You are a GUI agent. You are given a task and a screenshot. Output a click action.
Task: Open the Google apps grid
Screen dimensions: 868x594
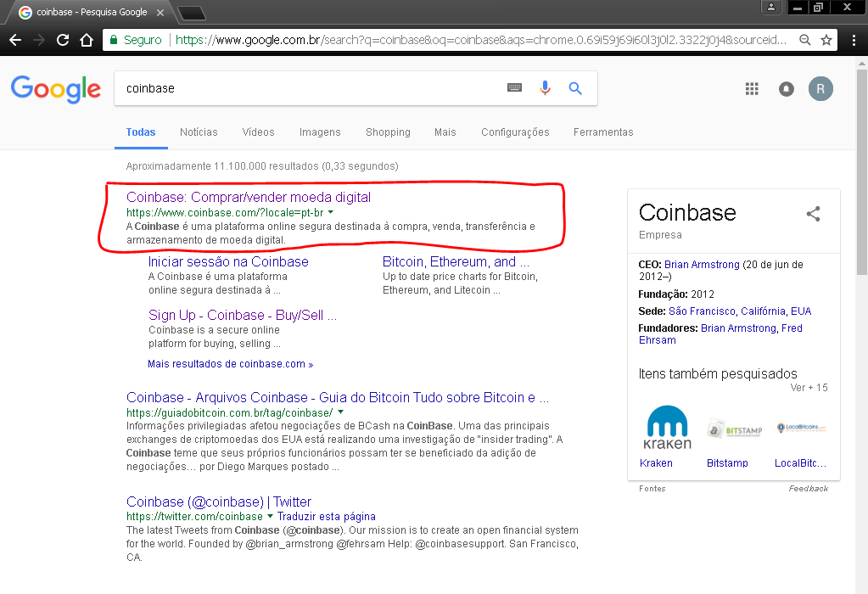(x=752, y=88)
